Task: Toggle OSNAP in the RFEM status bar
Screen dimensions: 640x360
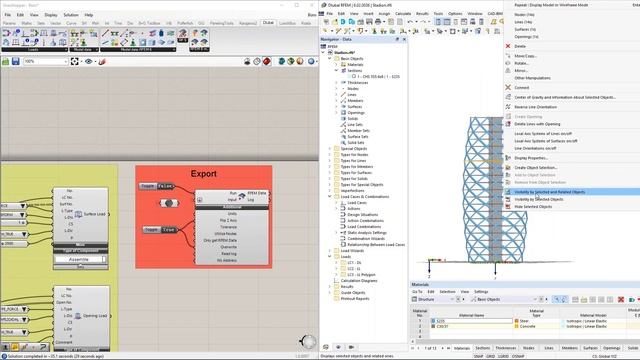Action: (x=518, y=356)
